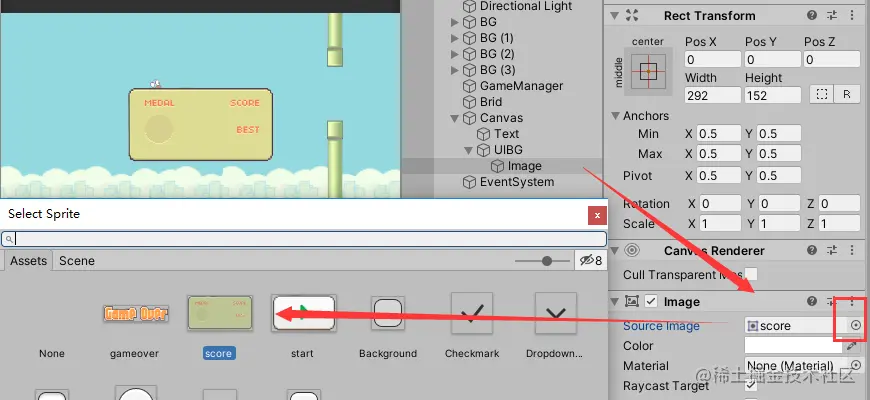The image size is (870, 400).
Task: Click the Pos X input field
Action: click(713, 59)
